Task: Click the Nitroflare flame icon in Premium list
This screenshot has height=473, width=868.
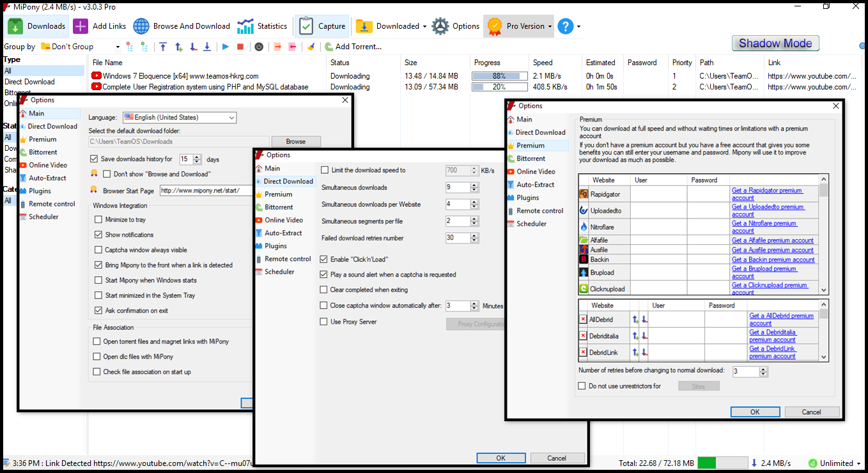Action: [x=584, y=227]
